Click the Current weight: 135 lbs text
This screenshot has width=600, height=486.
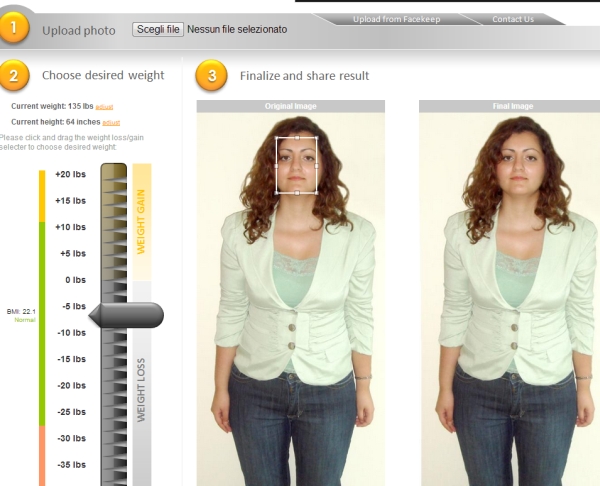coord(52,106)
